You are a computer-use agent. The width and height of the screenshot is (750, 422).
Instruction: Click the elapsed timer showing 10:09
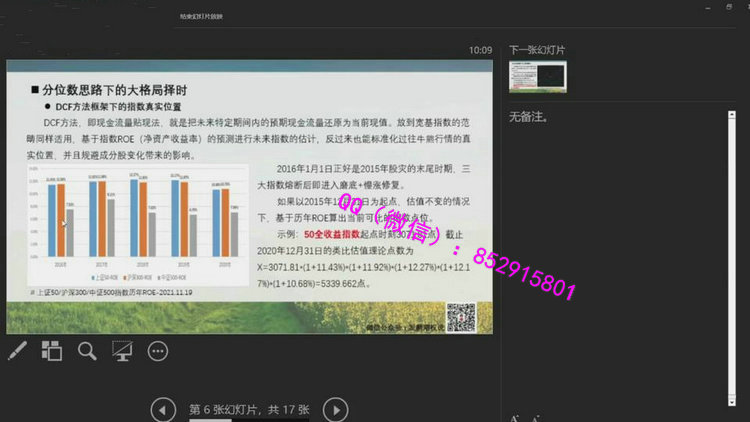pyautogui.click(x=481, y=49)
